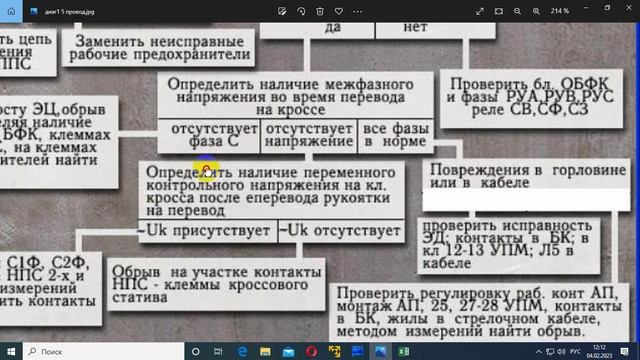Click the 'отсутствует фаза С' cell

[209, 136]
